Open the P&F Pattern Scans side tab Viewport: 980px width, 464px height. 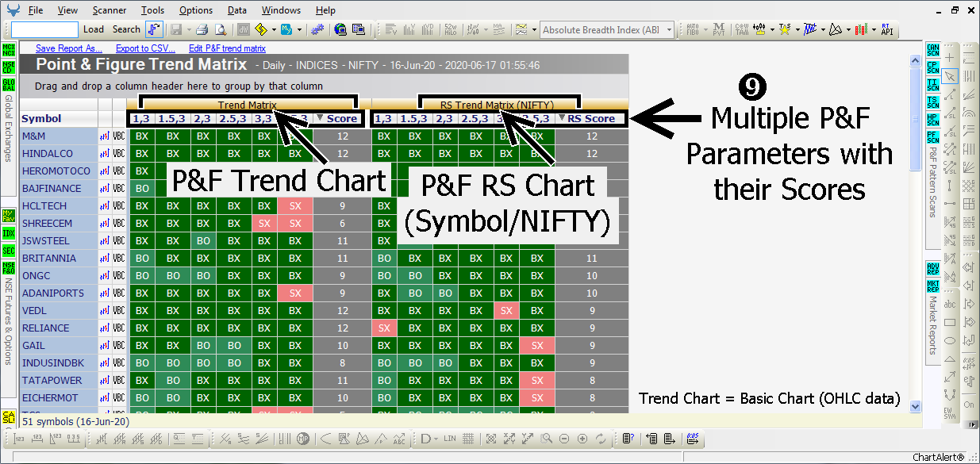[932, 184]
